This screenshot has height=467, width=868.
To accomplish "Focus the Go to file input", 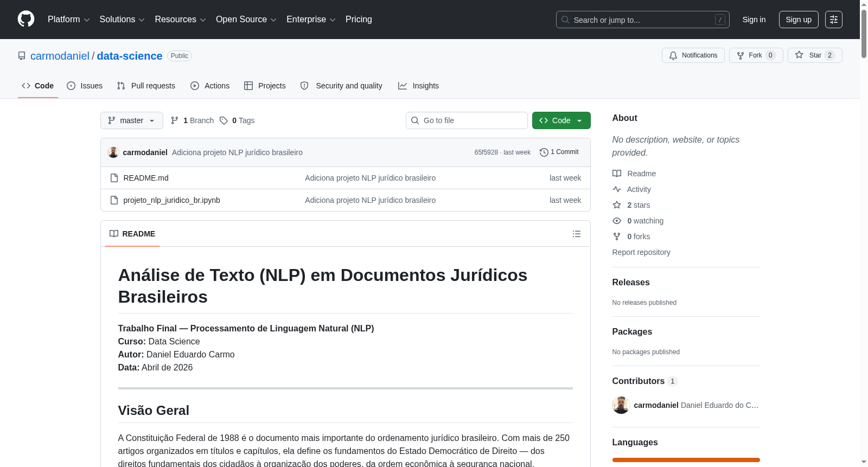I will pyautogui.click(x=467, y=120).
